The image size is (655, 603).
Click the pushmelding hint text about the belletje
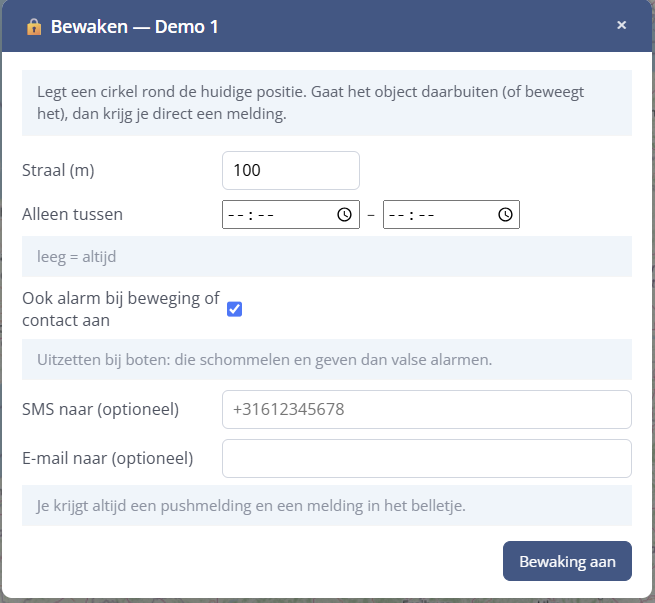point(251,506)
